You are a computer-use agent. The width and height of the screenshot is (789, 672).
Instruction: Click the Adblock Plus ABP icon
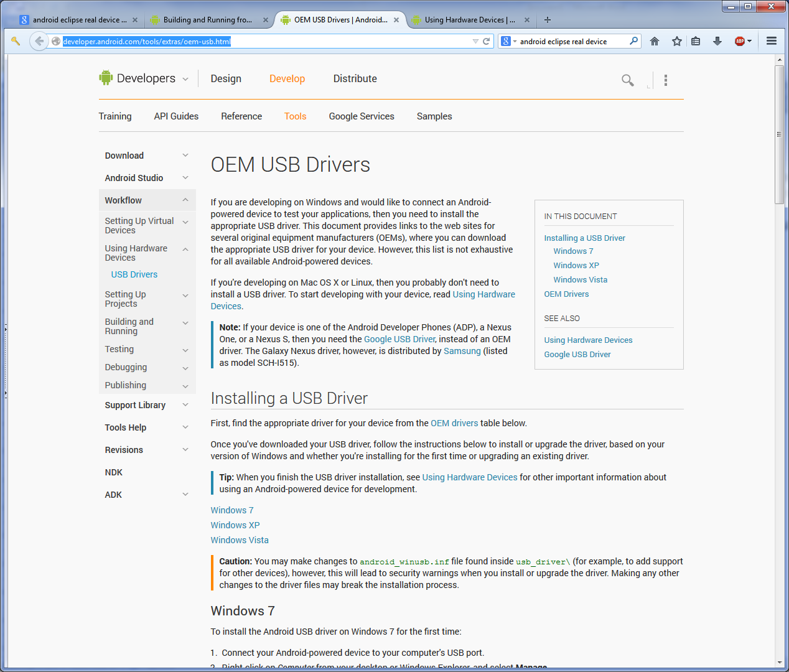(740, 41)
